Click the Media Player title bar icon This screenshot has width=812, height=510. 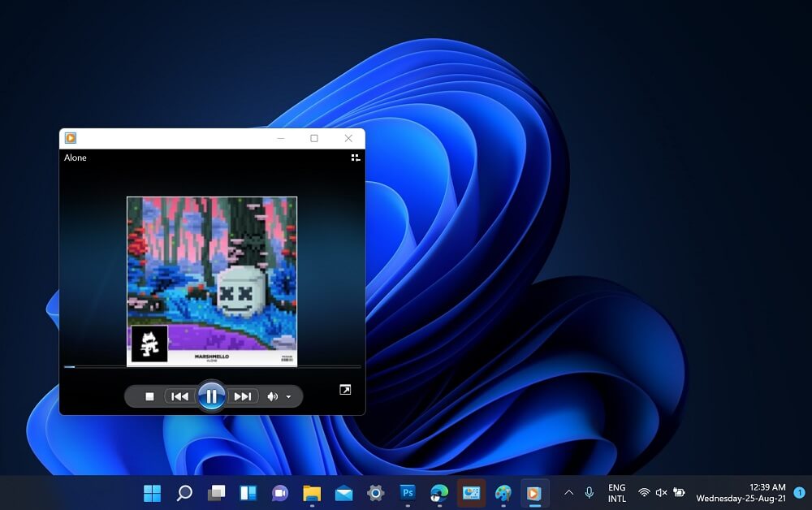point(71,138)
